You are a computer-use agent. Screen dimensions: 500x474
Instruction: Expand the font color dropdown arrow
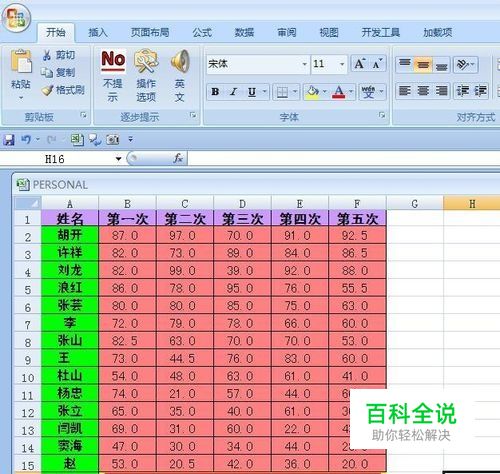[351, 91]
